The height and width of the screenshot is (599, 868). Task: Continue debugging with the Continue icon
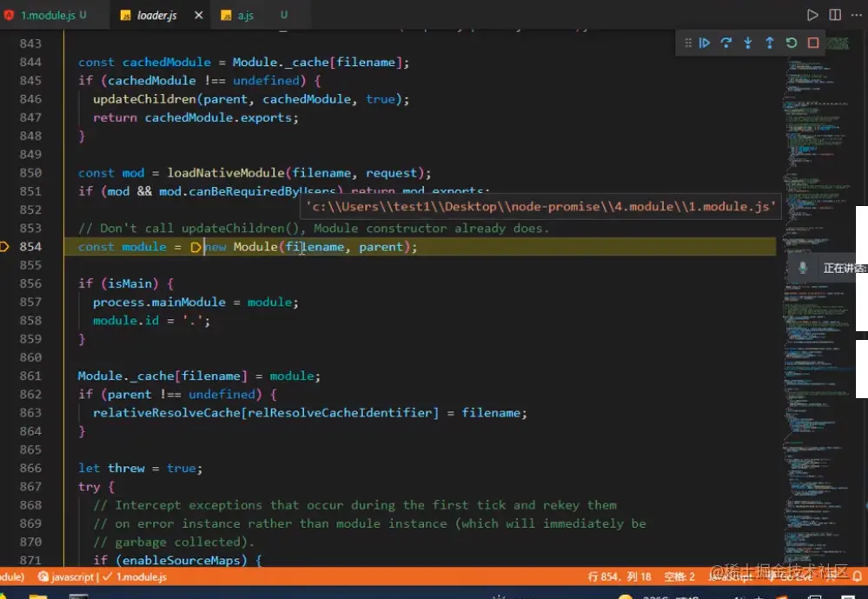point(704,43)
